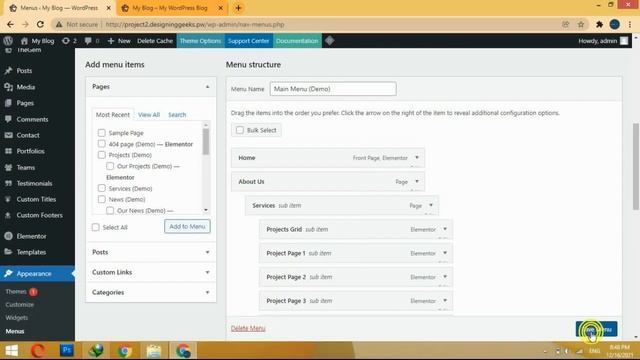This screenshot has height=360, width=640.
Task: Toggle the Select All checkbox
Action: click(x=96, y=227)
